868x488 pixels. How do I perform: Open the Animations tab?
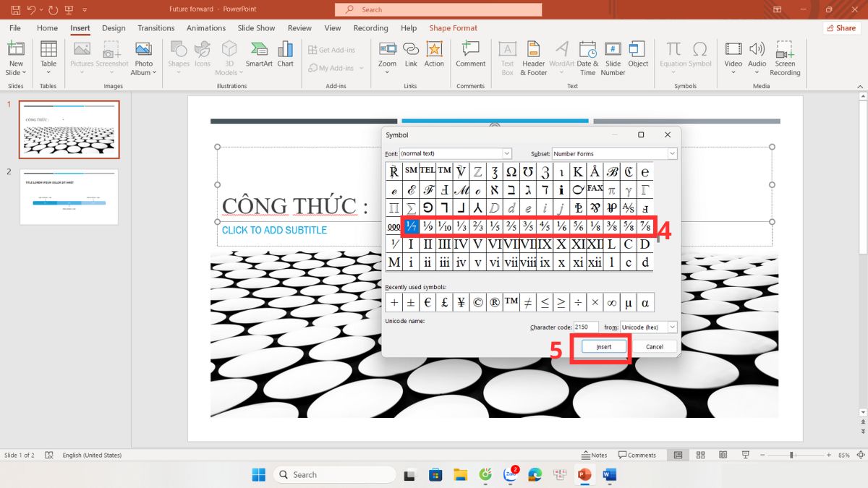coord(206,28)
